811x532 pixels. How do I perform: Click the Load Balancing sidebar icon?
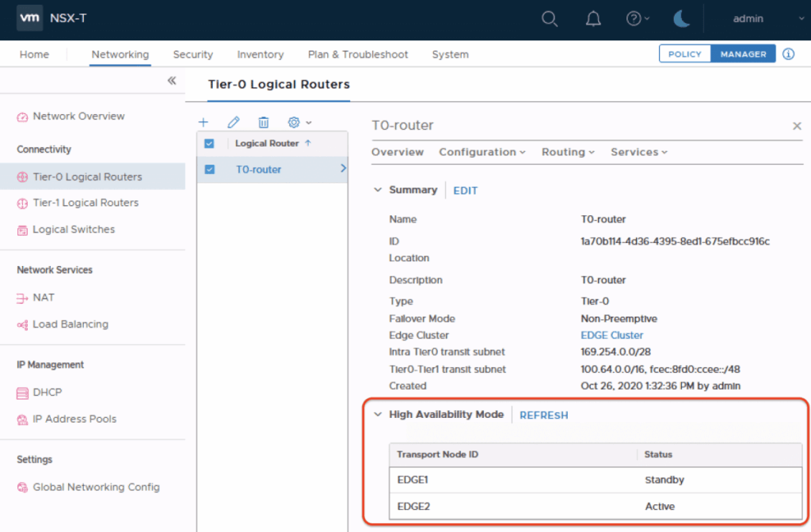pyautogui.click(x=22, y=325)
